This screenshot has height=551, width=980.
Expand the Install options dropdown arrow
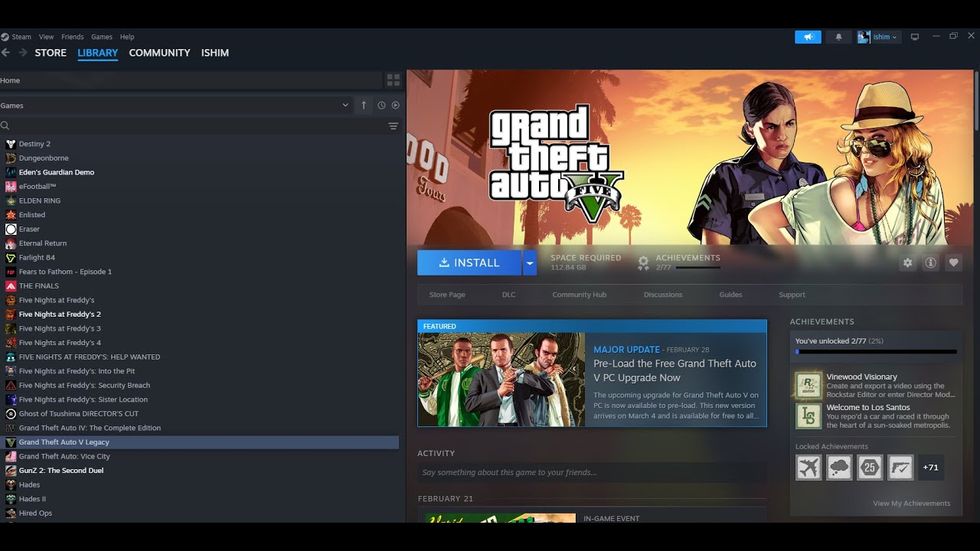tap(529, 262)
